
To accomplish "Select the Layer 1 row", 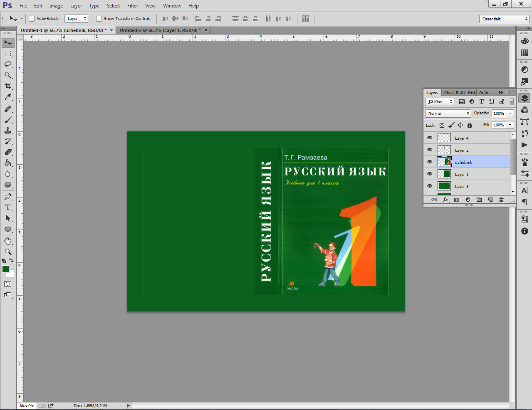I will [x=467, y=174].
